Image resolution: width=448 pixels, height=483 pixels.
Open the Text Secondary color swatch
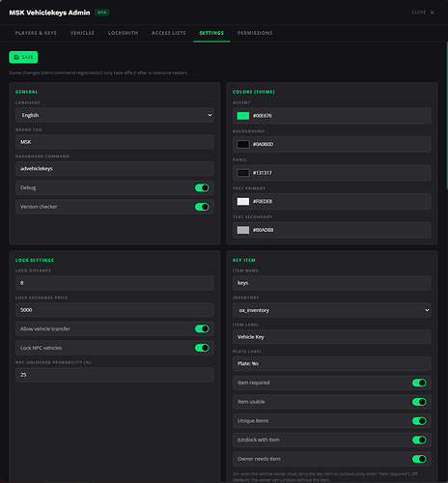pos(243,230)
